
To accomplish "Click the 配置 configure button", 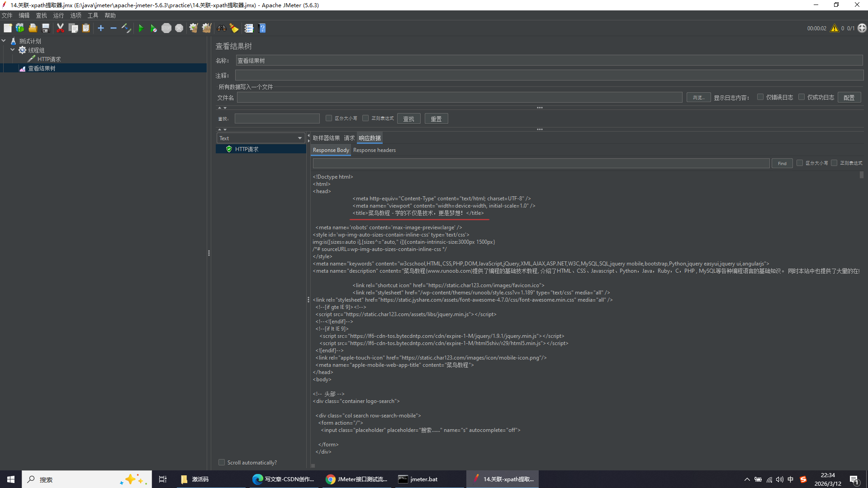I will [849, 98].
